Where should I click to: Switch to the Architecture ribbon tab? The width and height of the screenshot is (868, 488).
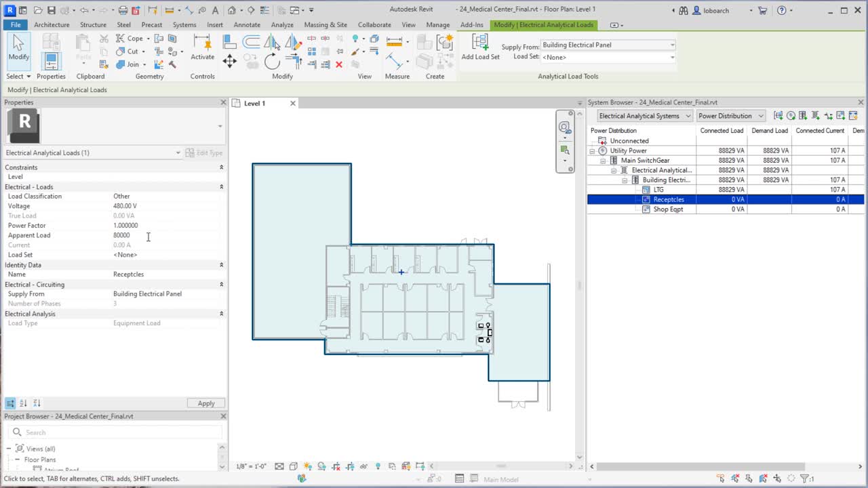(52, 24)
